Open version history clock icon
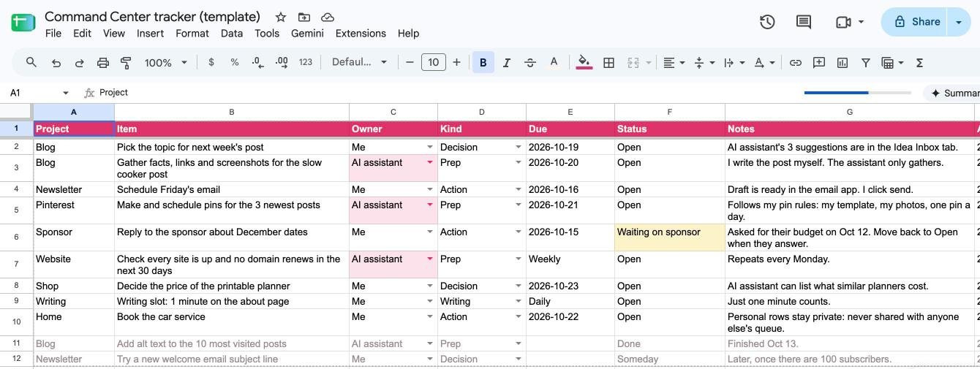The image size is (980, 369). (x=767, y=22)
